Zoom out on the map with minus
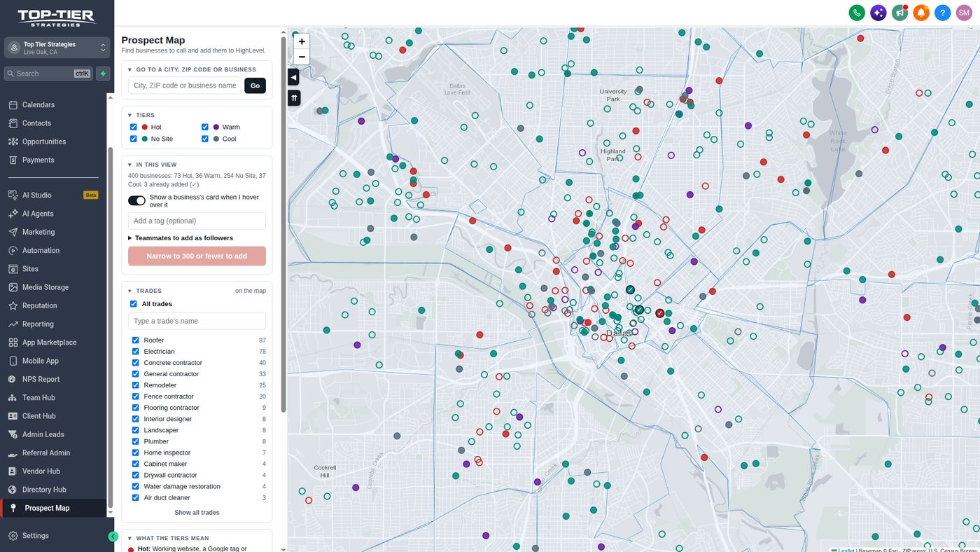Image resolution: width=980 pixels, height=552 pixels. pos(302,57)
